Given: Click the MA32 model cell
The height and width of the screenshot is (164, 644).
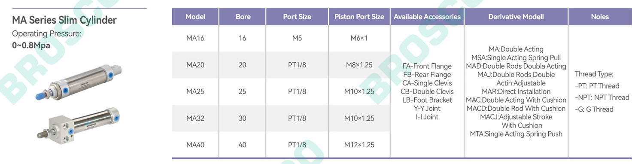Looking at the screenshot, I should tap(195, 118).
